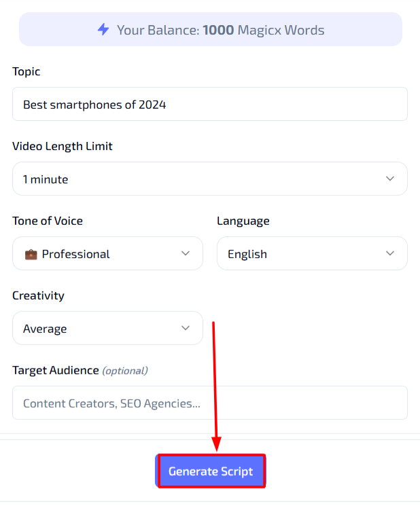Click the chevron arrow in Creativity field
Viewport: 420px width, 506px height.
click(186, 328)
